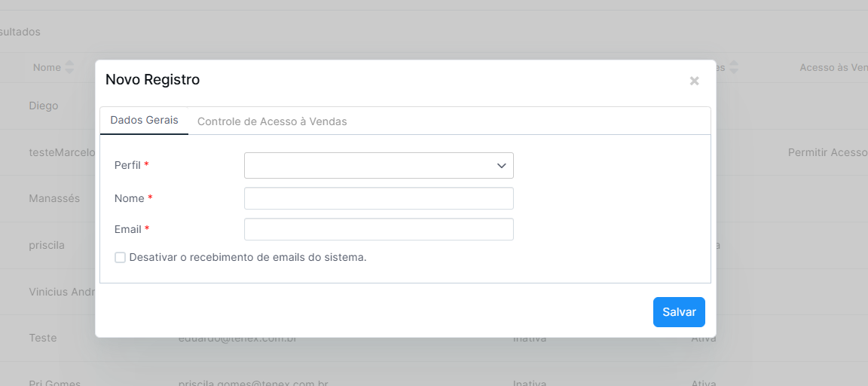Select the Vinicius Andr row
Viewport: 868px width, 386px height.
(62, 292)
